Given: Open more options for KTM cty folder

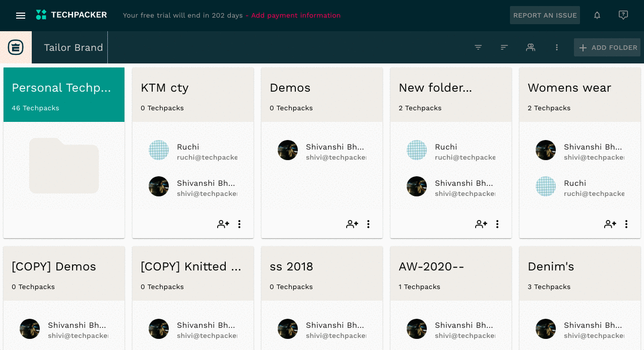Looking at the screenshot, I should (x=239, y=224).
